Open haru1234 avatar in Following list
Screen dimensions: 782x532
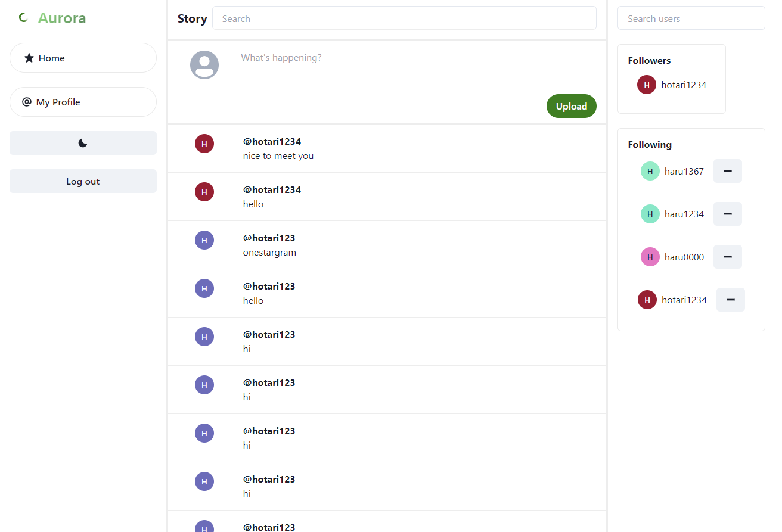[650, 214]
